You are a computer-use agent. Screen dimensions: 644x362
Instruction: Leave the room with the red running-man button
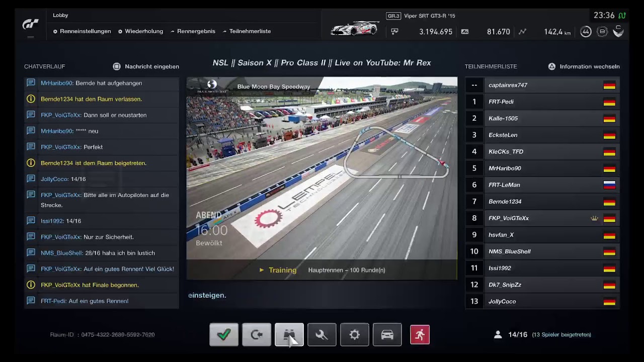420,335
